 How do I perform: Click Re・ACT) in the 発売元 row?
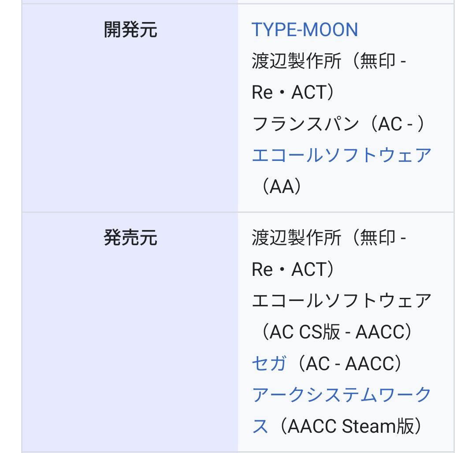click(294, 270)
